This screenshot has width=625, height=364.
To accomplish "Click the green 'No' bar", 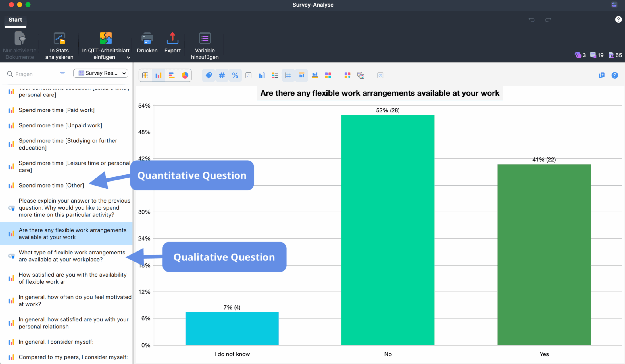I will (388, 230).
